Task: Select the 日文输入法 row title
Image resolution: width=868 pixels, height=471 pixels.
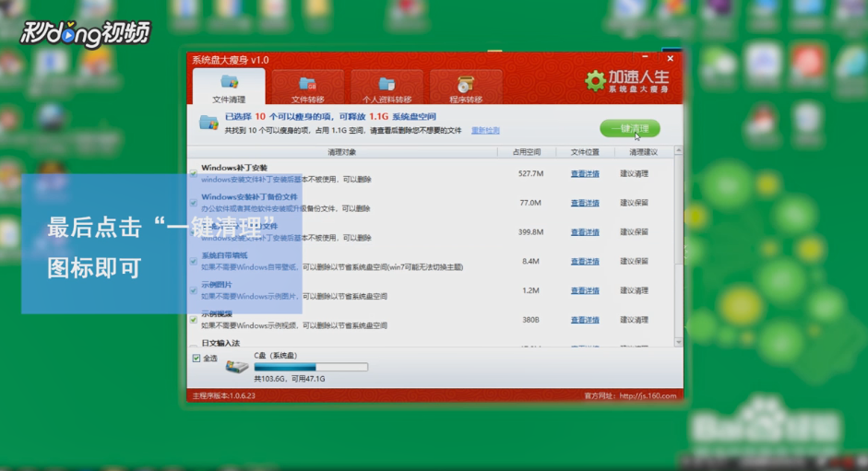Action: [x=220, y=343]
